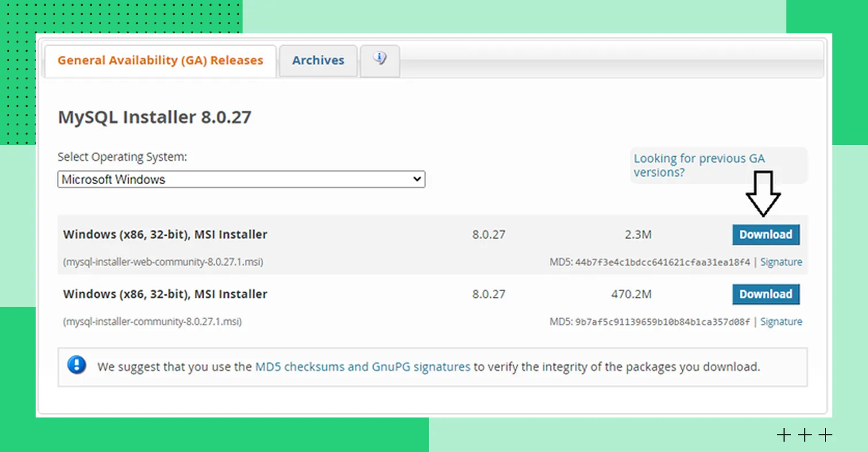Viewport: 868px width, 452px height.
Task: Click the MD5 hash starting with 9b7af5c9
Action: [x=662, y=322]
